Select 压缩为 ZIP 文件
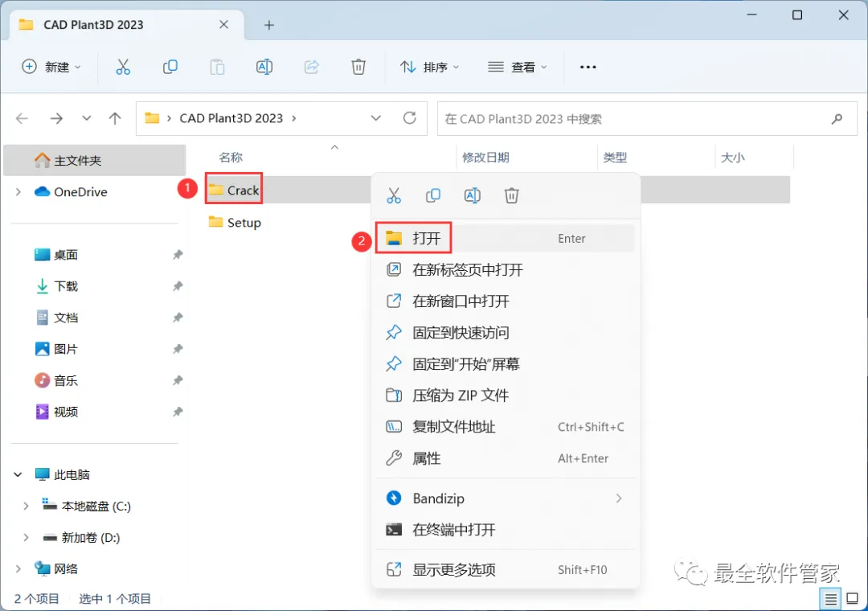 pyautogui.click(x=506, y=396)
